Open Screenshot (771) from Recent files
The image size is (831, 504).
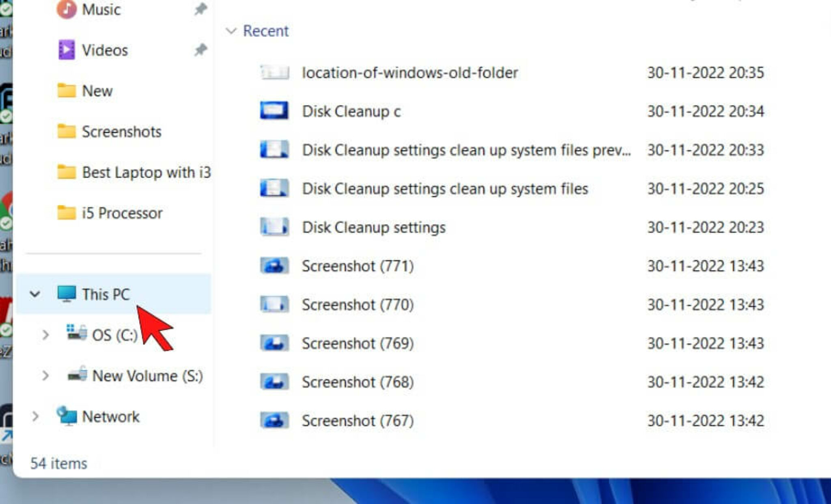pyautogui.click(x=359, y=266)
